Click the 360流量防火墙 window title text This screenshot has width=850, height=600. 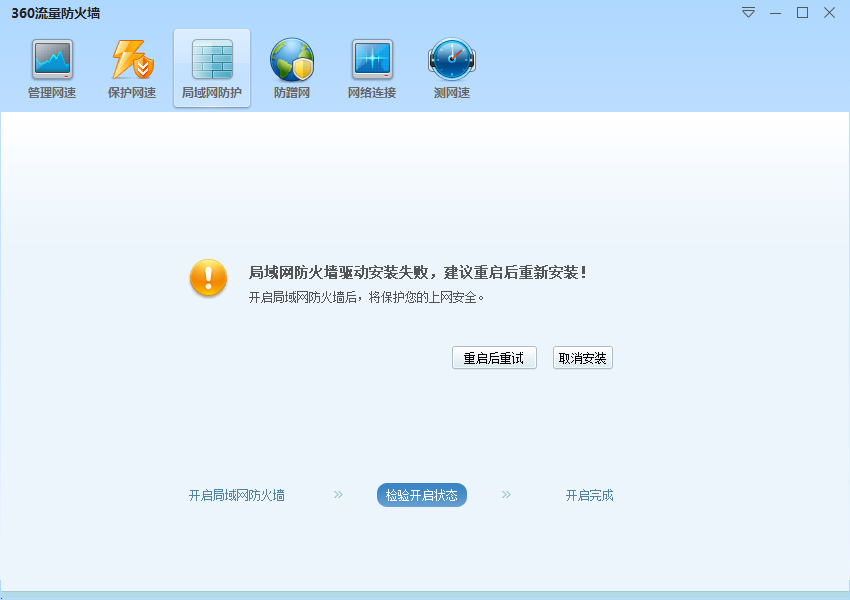tap(56, 13)
